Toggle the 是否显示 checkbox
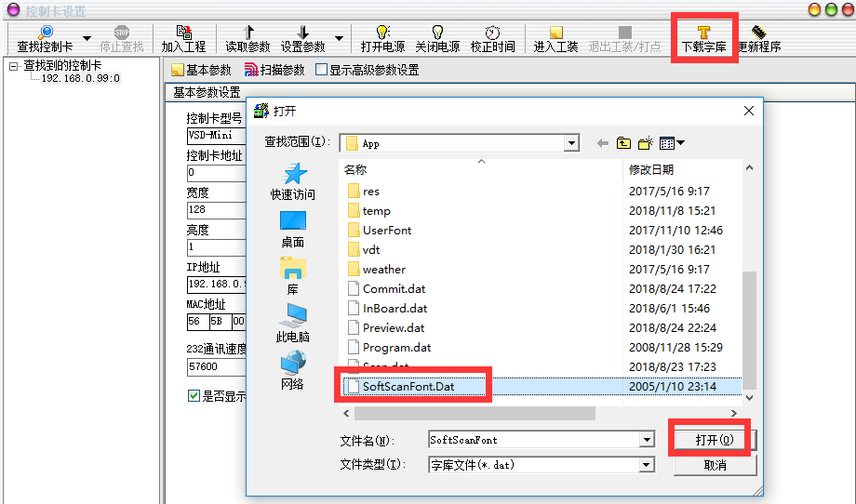This screenshot has width=856, height=504. (x=194, y=395)
